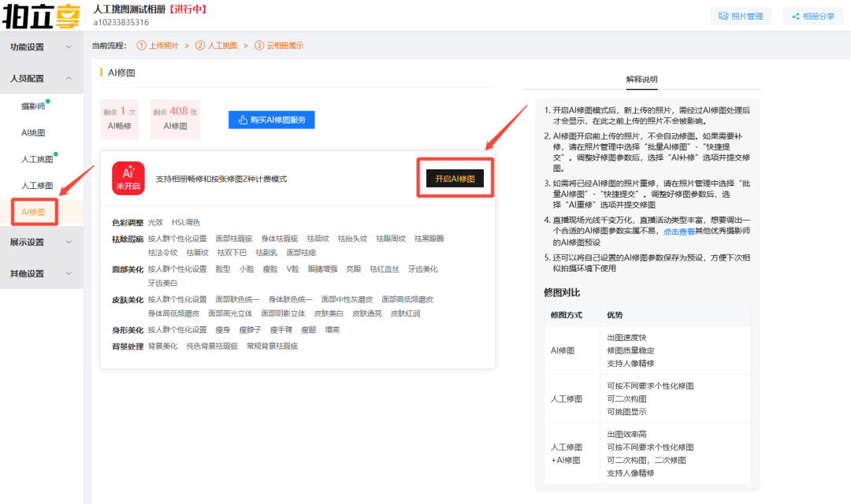
Task: Expand the 功能设置 sidebar section
Action: (x=41, y=47)
